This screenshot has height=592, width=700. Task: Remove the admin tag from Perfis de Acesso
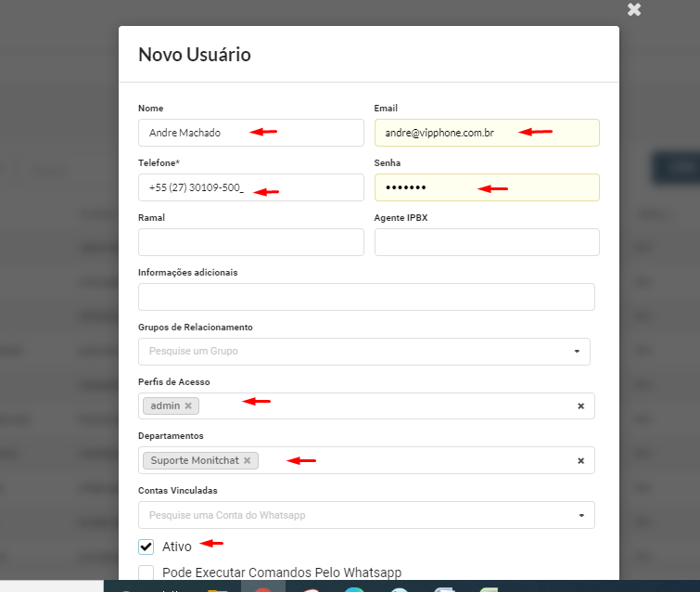pyautogui.click(x=188, y=405)
